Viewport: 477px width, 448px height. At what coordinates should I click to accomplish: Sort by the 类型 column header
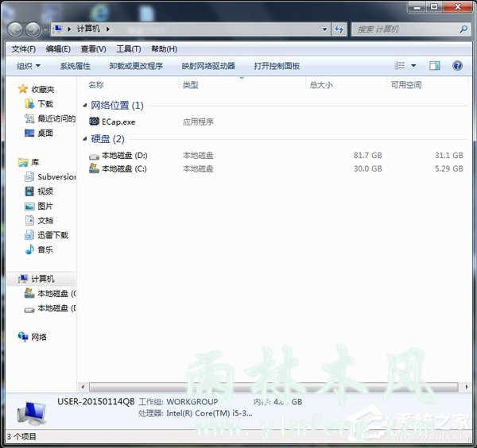click(190, 85)
